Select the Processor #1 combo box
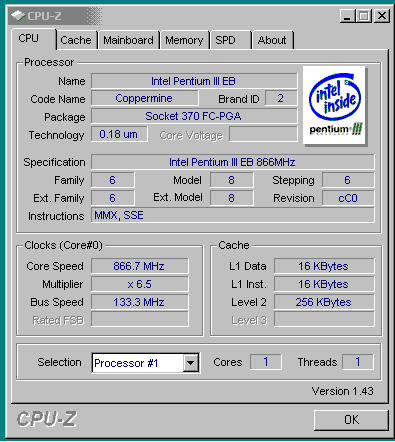395x442 pixels. [146, 362]
